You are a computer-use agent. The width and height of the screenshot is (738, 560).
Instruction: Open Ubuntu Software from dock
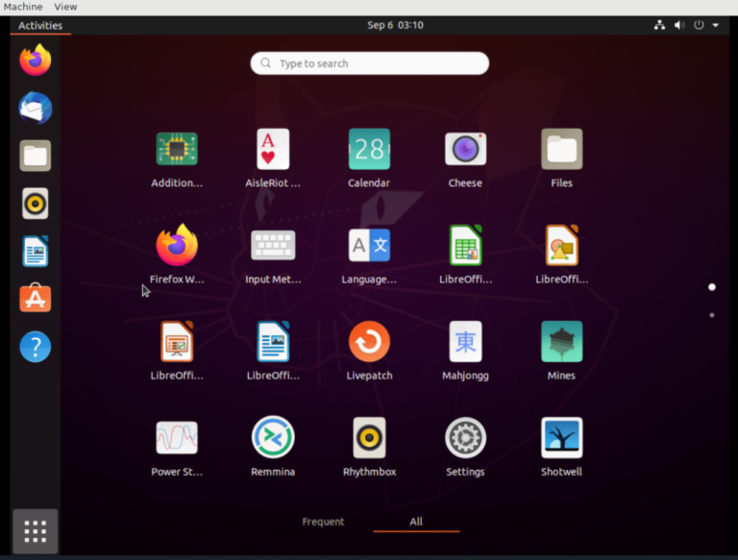click(x=36, y=299)
